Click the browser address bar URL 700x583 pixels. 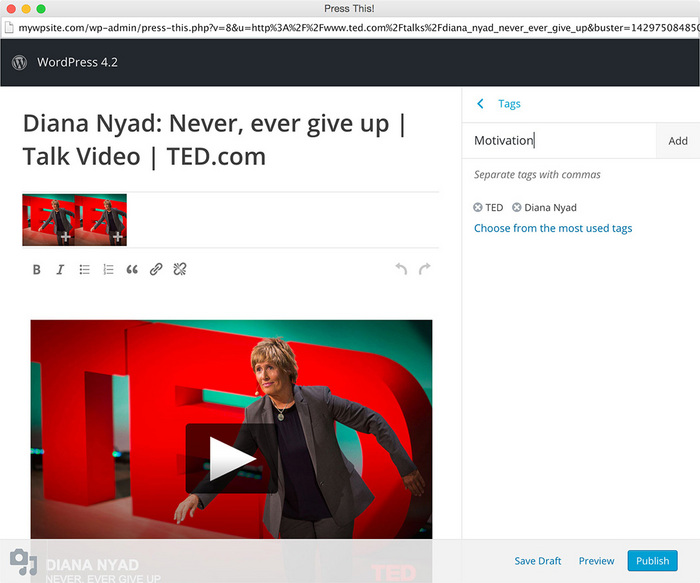point(358,28)
